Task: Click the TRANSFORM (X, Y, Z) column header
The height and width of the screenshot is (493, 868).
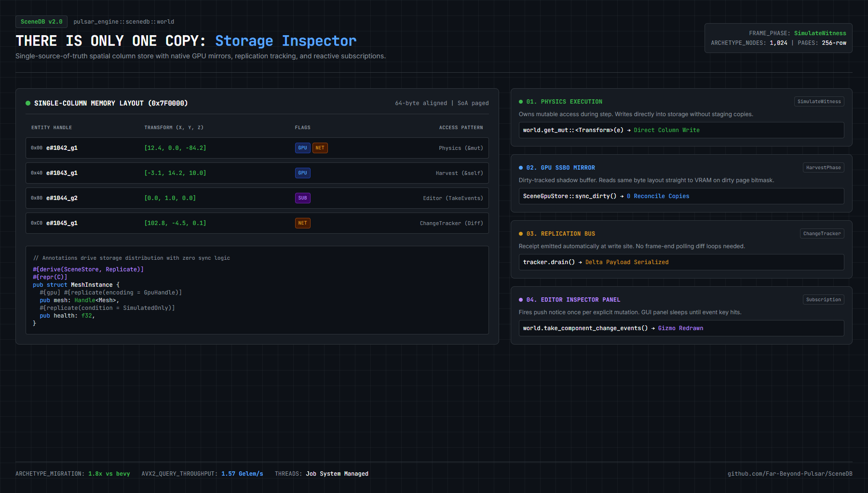Action: 174,128
